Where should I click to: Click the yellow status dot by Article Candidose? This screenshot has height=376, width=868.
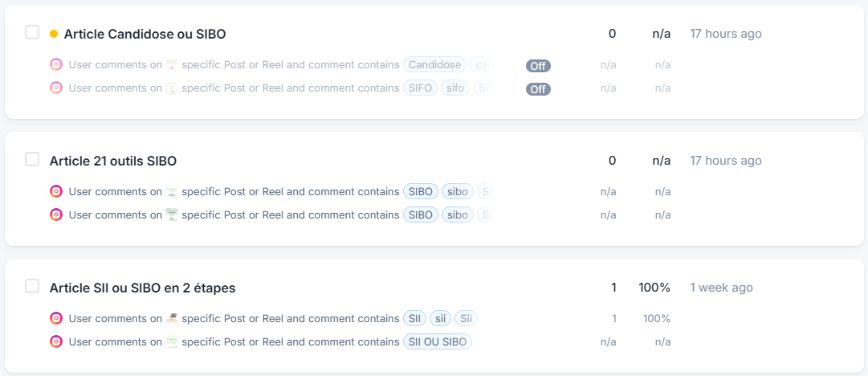pos(54,34)
